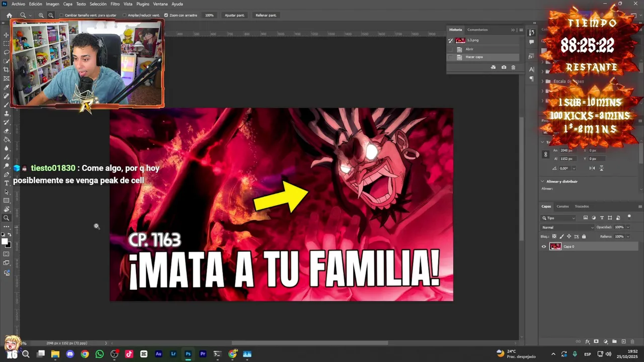Select the Rectangular Marquee tool
The width and height of the screenshot is (644, 362).
pos(7,43)
